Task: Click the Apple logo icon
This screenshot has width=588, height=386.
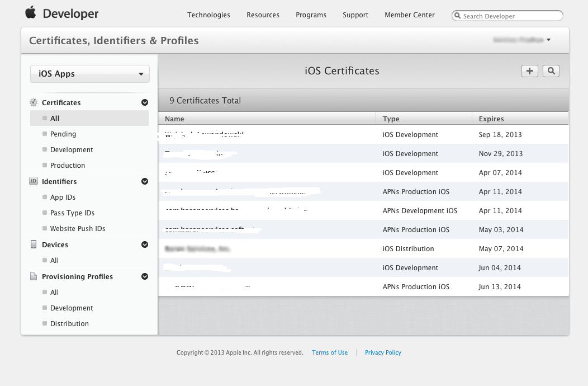Action: pyautogui.click(x=31, y=13)
